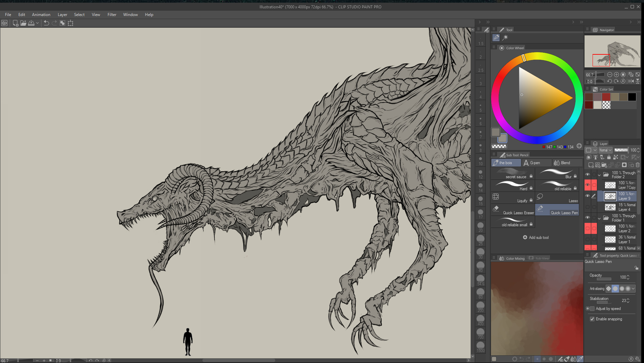Select the blend drops icon in Color Mixing
The width and height of the screenshot is (644, 363).
[574, 359]
